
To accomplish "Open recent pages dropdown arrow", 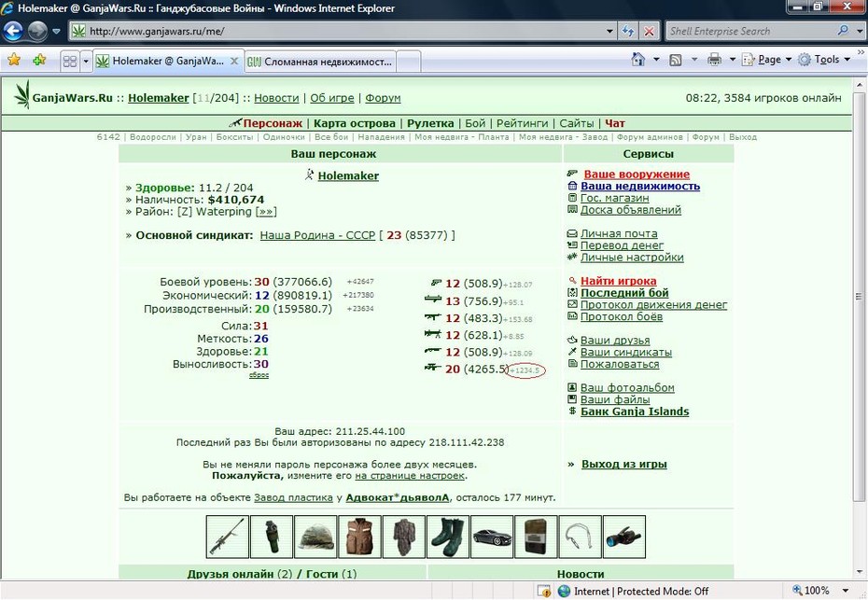I will 56,31.
